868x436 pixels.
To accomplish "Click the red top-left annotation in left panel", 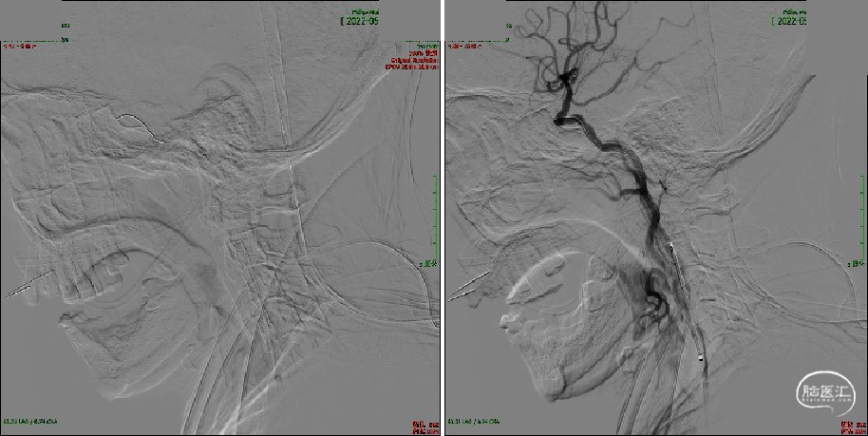I will 23,45.
